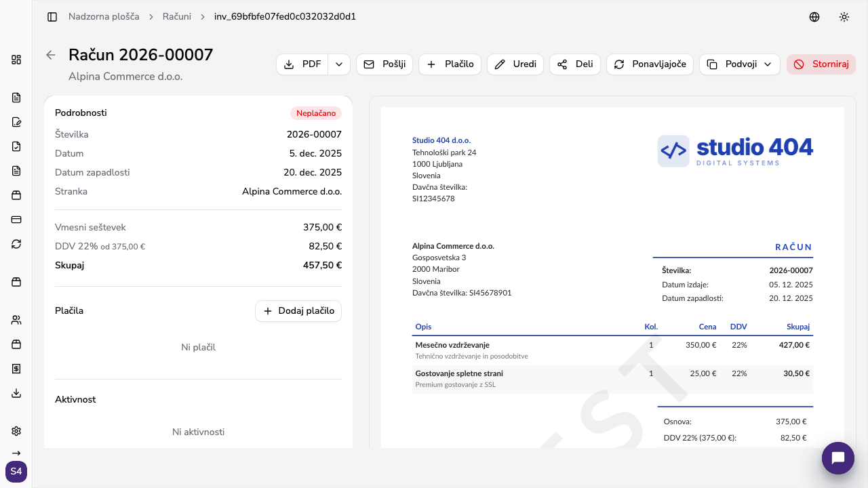Expand the sidebar with right arrow
868x488 pixels.
[16, 453]
